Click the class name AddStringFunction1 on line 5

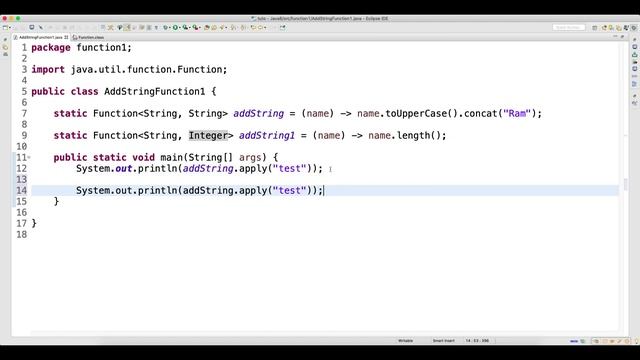tap(155, 91)
